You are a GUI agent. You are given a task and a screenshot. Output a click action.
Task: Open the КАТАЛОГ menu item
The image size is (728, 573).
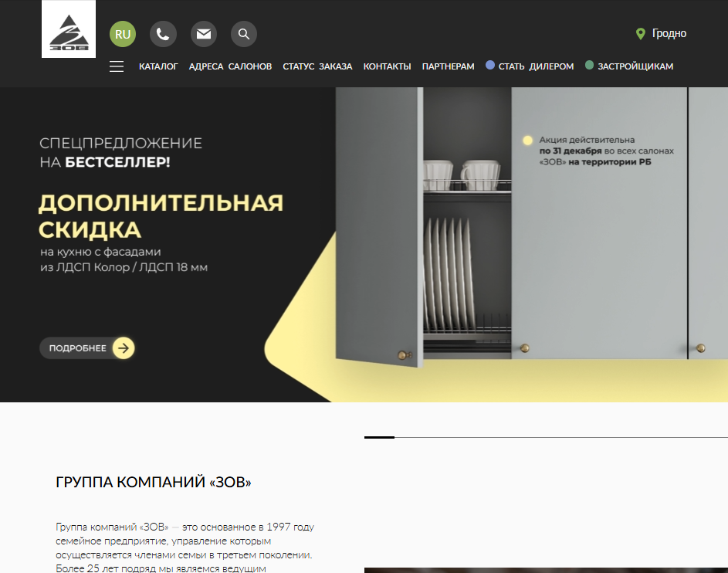160,66
